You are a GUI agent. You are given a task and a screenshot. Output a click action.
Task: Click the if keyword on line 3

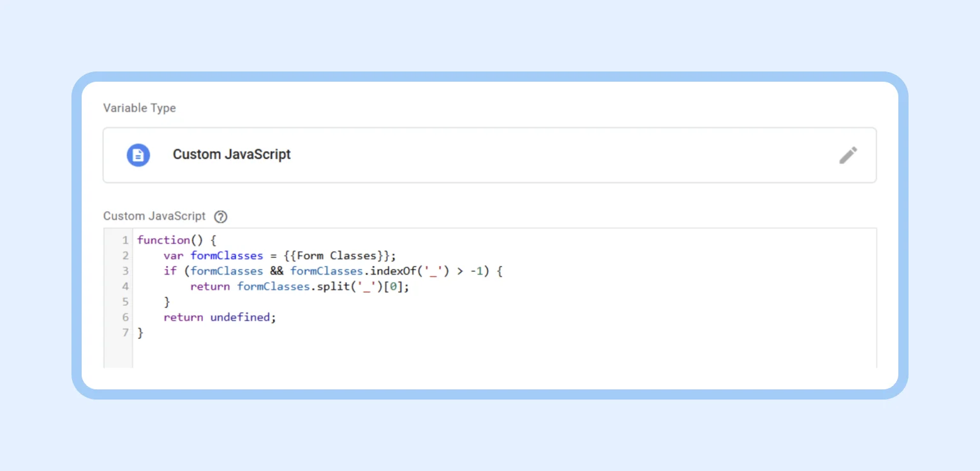coord(169,271)
